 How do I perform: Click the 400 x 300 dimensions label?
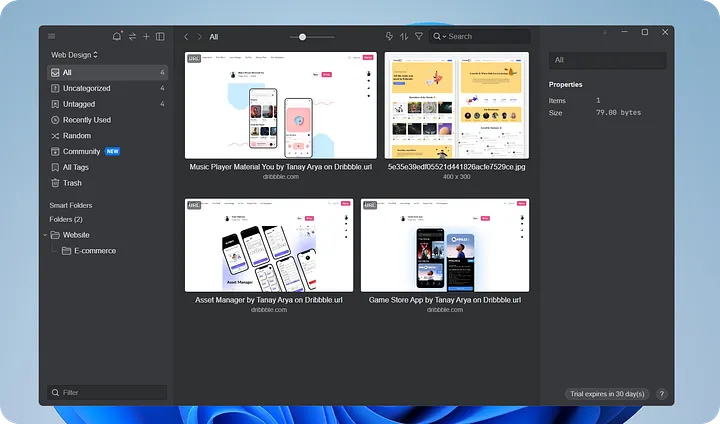coord(456,176)
